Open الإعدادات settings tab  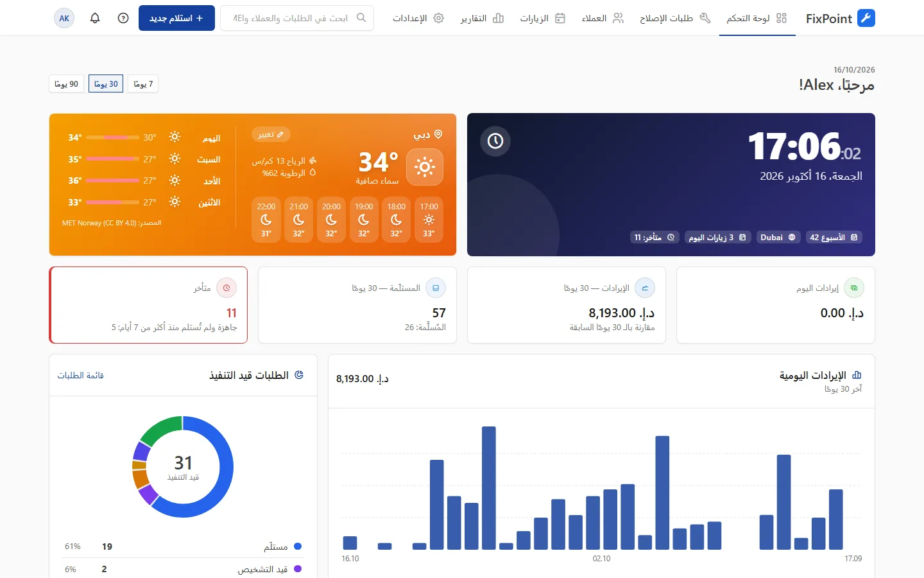pos(418,18)
